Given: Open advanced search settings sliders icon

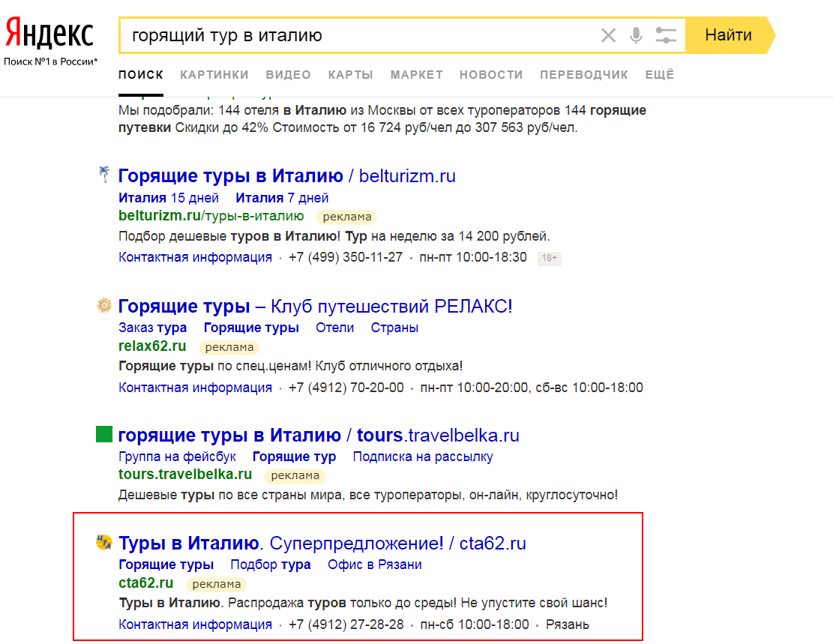Looking at the screenshot, I should [666, 35].
